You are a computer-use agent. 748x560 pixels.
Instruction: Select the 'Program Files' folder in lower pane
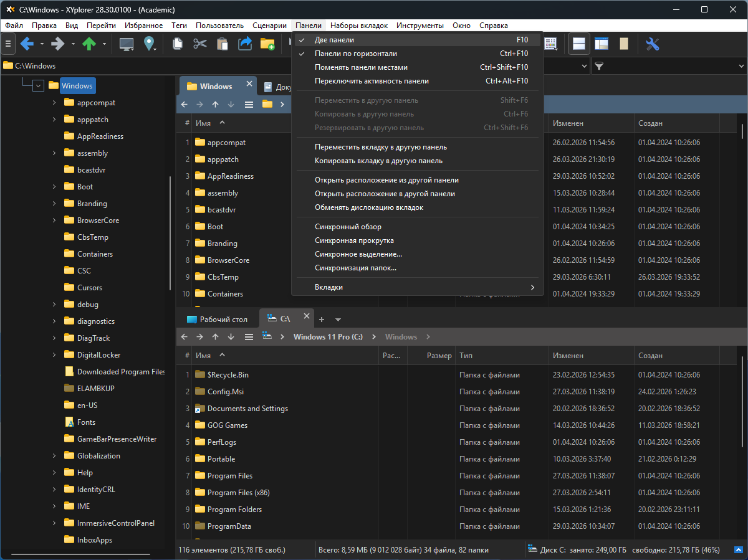pos(229,476)
